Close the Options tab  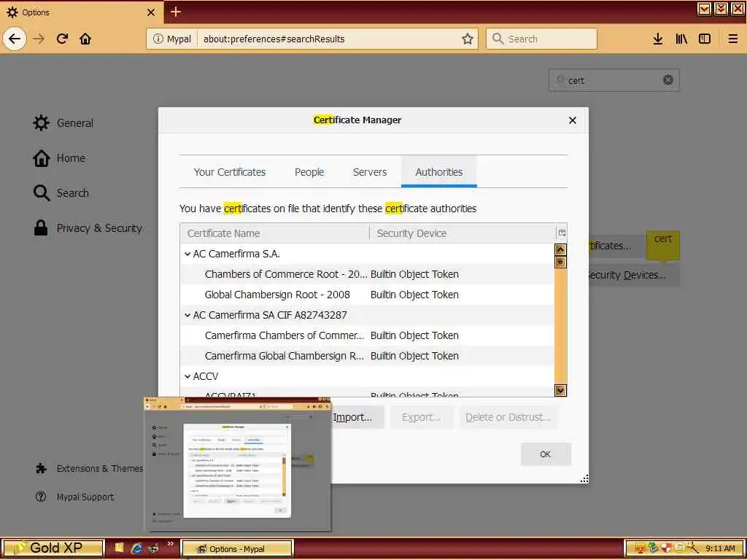(151, 12)
